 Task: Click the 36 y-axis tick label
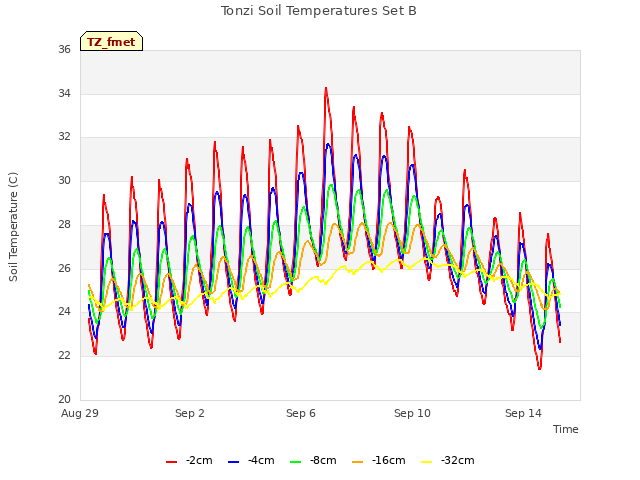(x=64, y=50)
